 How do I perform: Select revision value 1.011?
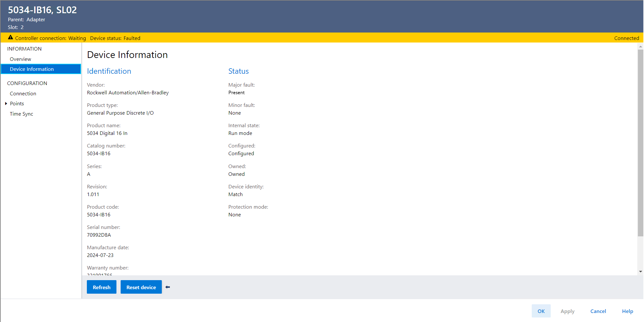[93, 194]
